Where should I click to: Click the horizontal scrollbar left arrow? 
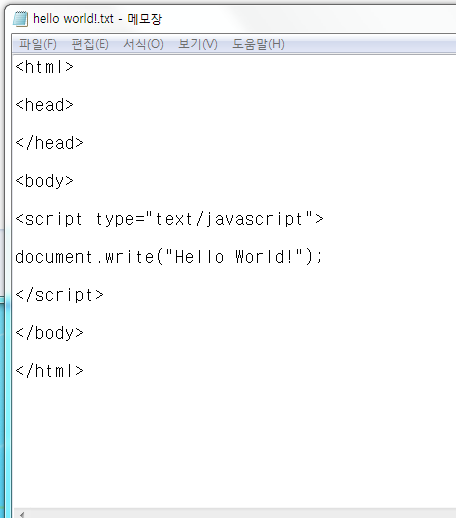tap(22, 514)
